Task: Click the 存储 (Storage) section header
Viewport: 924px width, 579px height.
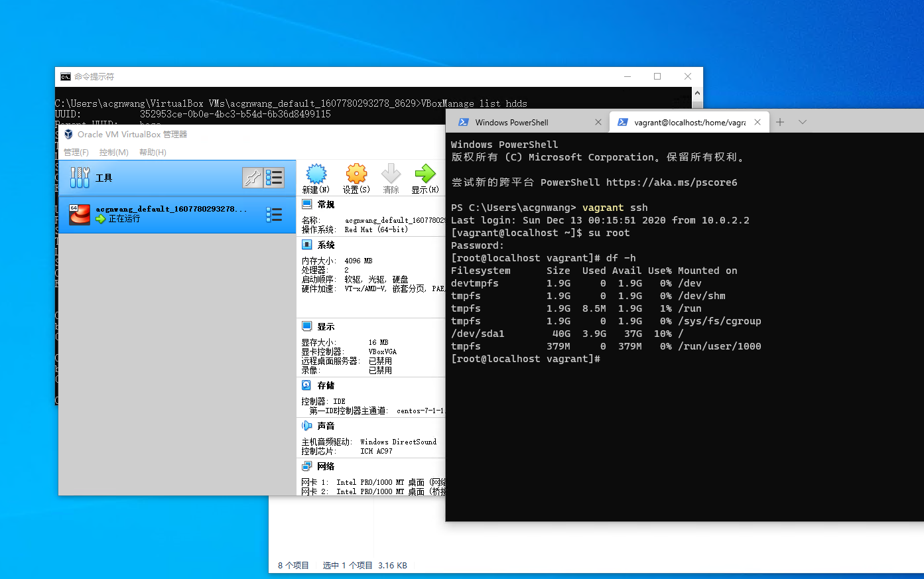Action: coord(326,385)
